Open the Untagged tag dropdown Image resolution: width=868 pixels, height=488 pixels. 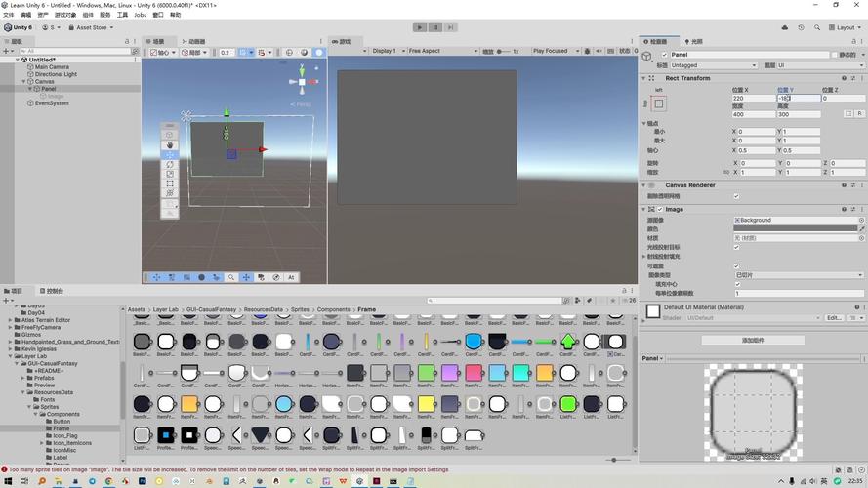pyautogui.click(x=713, y=65)
